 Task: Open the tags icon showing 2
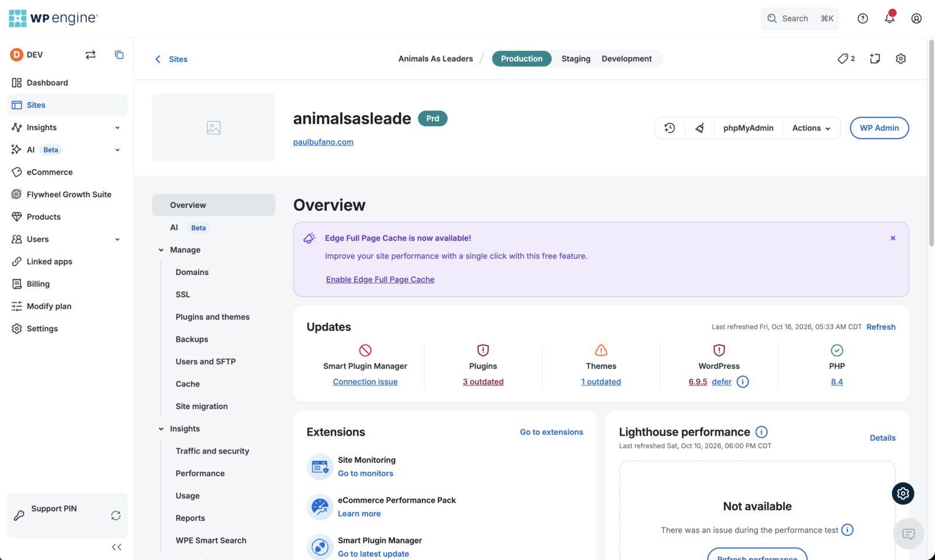point(846,58)
